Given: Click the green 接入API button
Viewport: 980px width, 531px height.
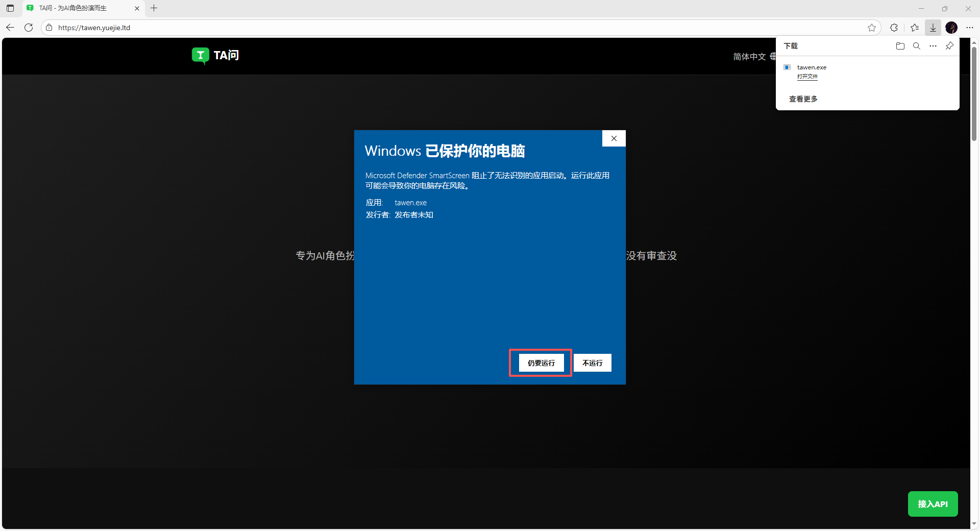Looking at the screenshot, I should coord(933,504).
